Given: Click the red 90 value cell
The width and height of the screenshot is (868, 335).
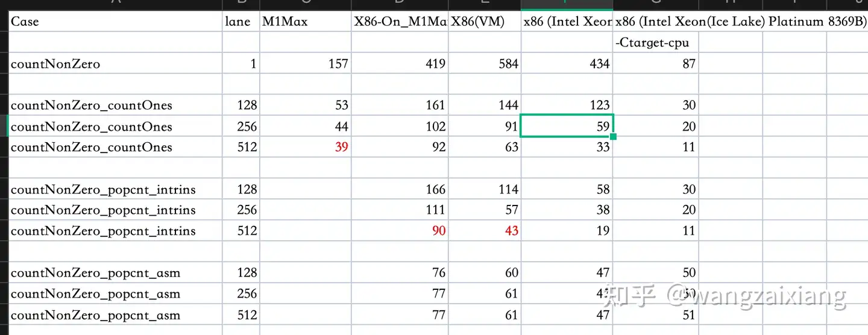Looking at the screenshot, I should pyautogui.click(x=400, y=231).
